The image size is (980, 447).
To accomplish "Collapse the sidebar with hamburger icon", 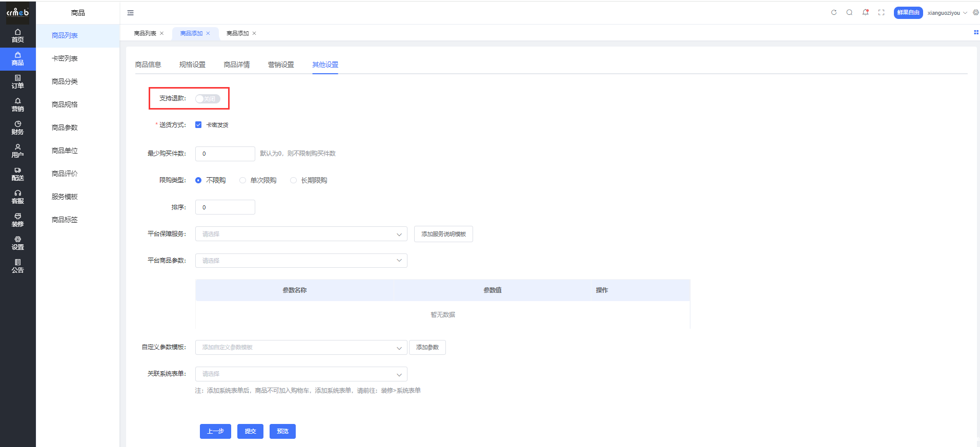I will pos(130,13).
